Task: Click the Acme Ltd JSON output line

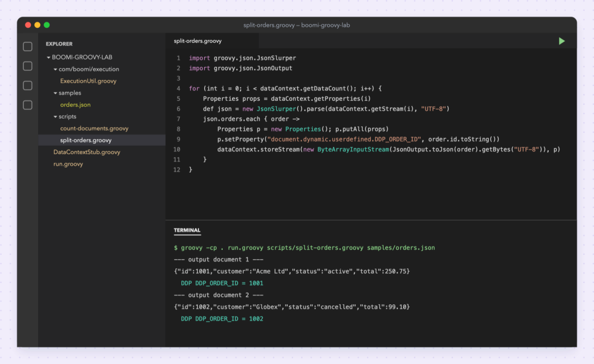Action: click(292, 271)
